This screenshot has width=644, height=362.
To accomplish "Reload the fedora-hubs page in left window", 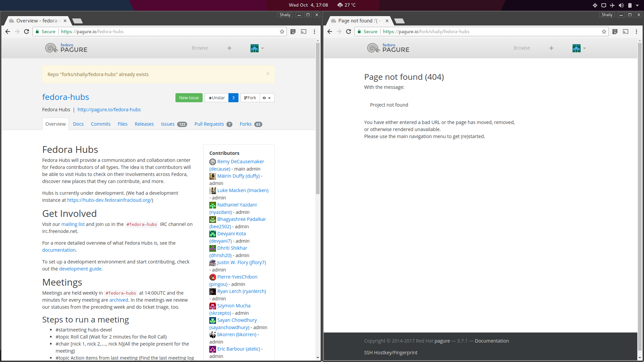I will pos(26,32).
